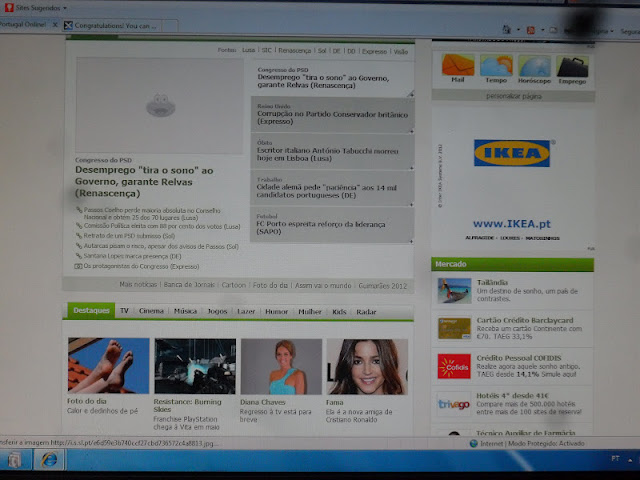Open the Assim vai o mundo link
This screenshot has height=480, width=640.
tap(323, 285)
